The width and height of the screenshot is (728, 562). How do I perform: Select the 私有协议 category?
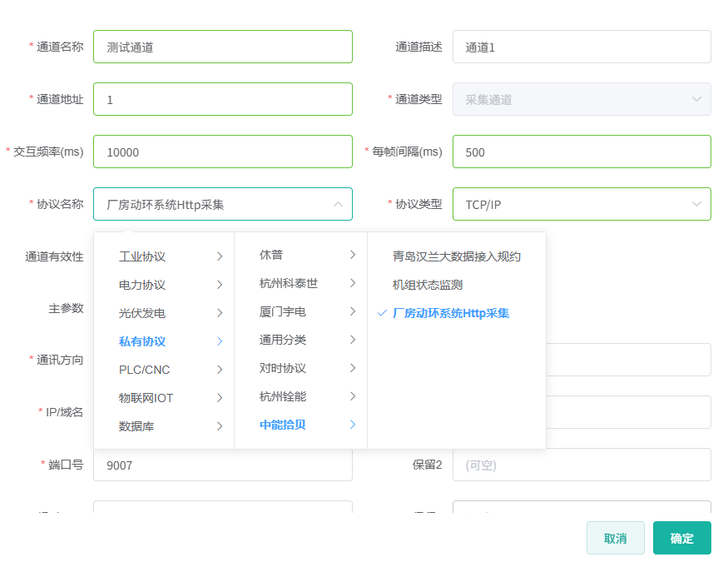(x=142, y=341)
